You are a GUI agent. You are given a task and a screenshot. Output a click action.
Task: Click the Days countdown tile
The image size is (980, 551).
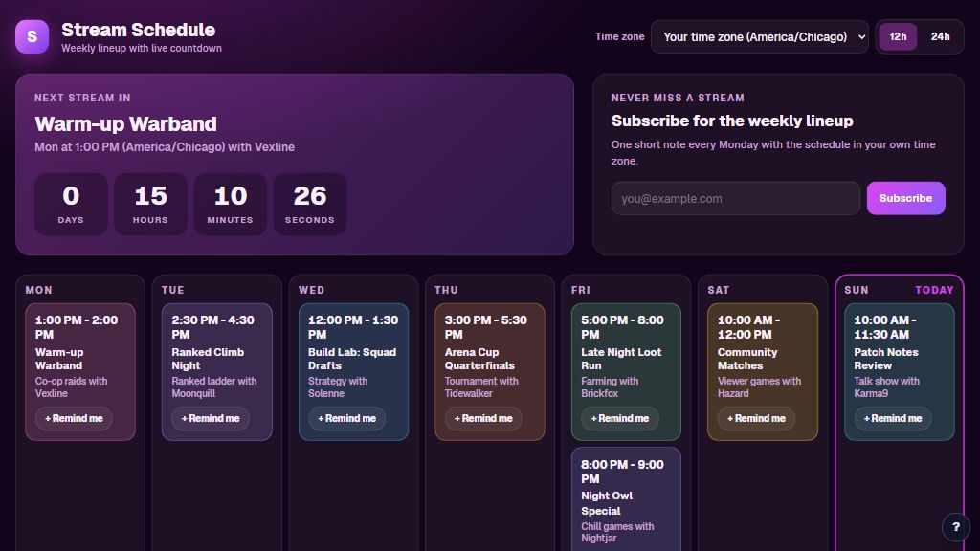[x=71, y=205]
